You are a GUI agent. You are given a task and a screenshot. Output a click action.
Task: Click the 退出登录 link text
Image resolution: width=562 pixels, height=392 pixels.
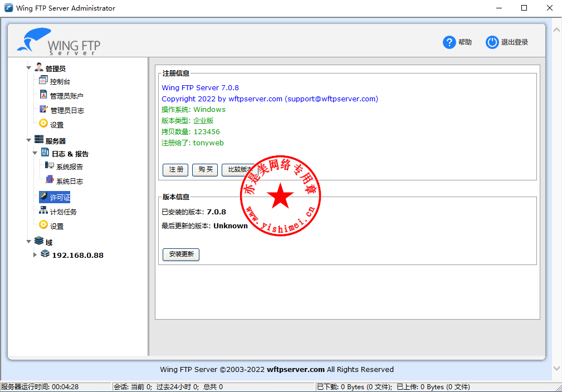(514, 42)
